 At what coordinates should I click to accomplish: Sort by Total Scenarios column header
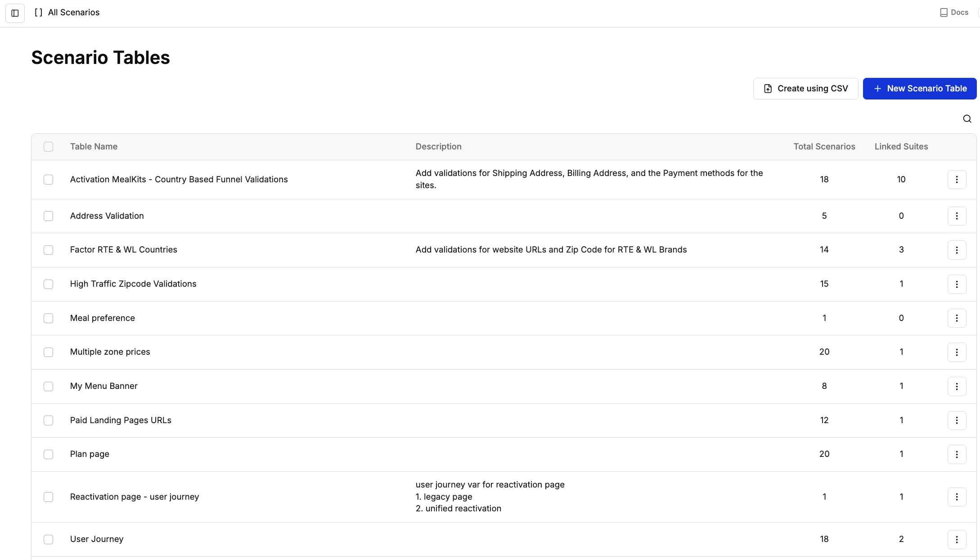[824, 147]
